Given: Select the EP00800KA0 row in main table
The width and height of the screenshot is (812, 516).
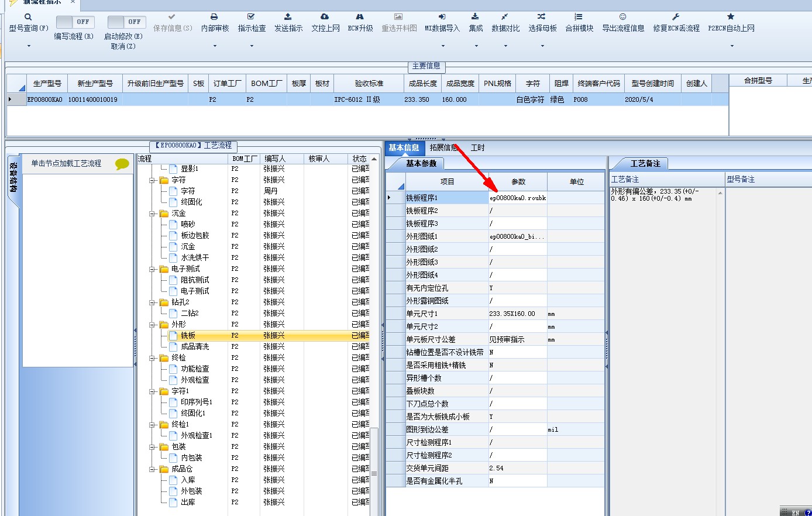Looking at the screenshot, I should tap(367, 100).
